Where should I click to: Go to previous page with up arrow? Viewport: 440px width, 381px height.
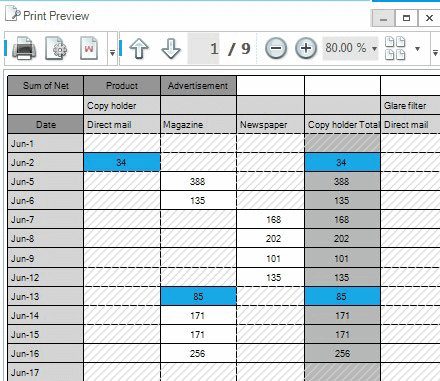[x=139, y=49]
